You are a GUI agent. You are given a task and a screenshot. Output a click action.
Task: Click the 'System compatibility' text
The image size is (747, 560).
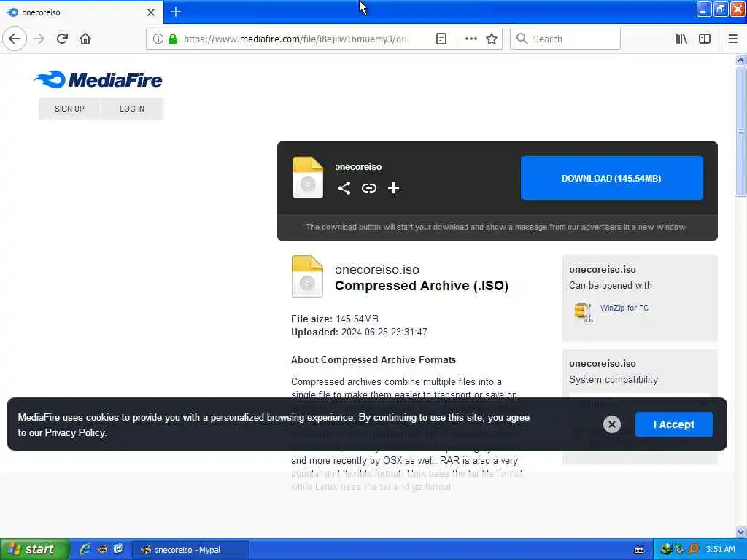point(613,379)
